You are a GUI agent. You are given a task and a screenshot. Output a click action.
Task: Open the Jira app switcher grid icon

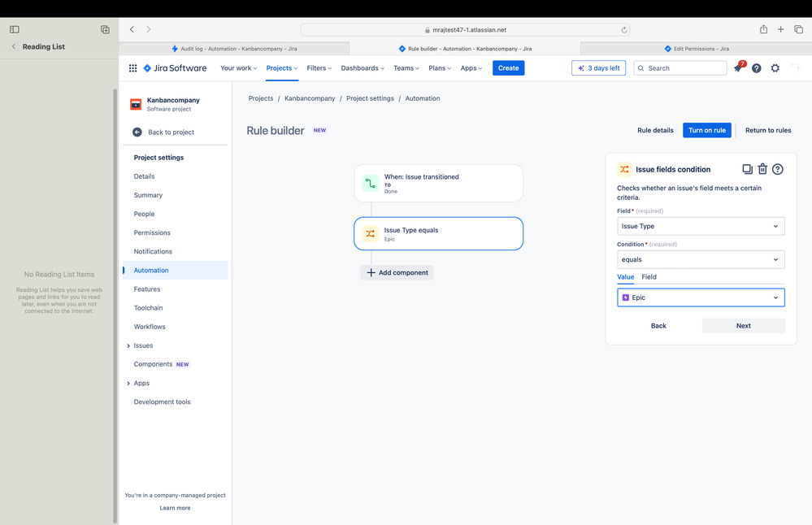pos(132,67)
